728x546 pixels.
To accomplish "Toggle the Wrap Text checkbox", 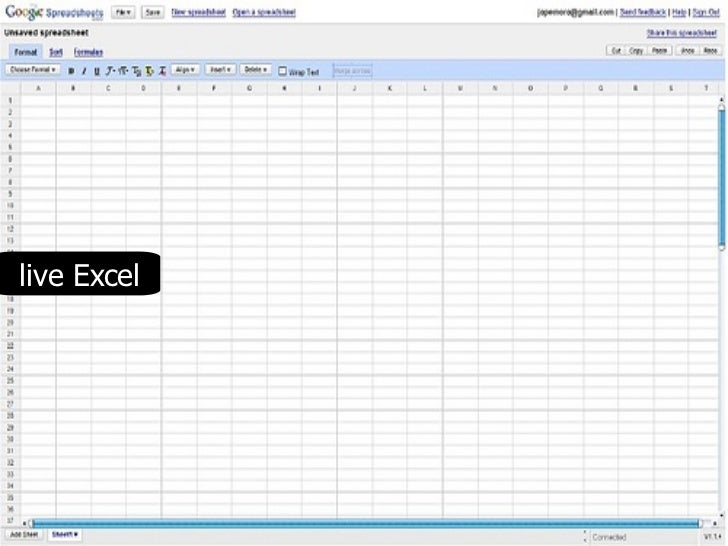I will (282, 71).
